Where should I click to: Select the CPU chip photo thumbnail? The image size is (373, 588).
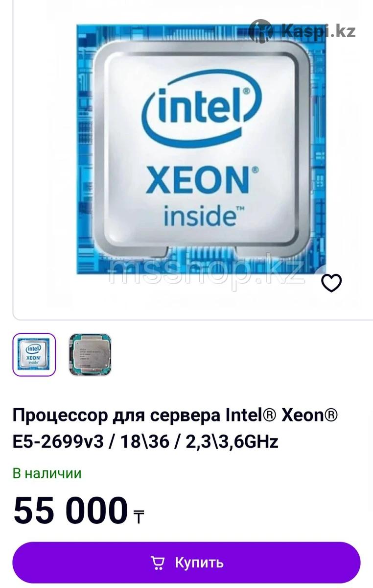click(90, 355)
